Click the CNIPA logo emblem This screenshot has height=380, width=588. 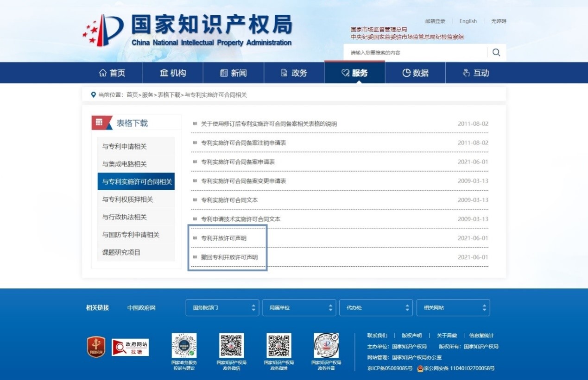[x=103, y=30]
